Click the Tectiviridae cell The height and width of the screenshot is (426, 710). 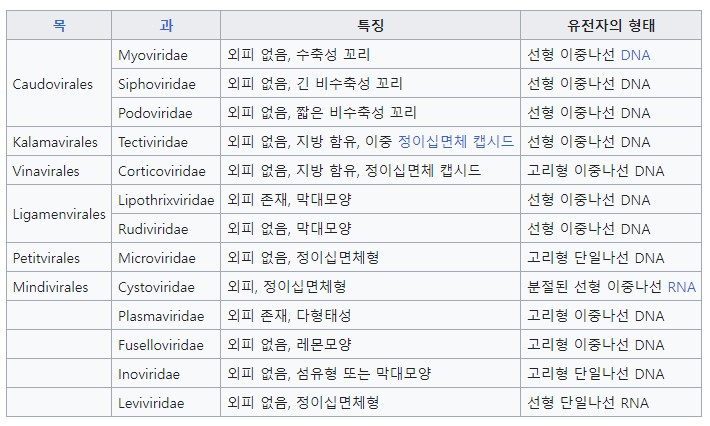pyautogui.click(x=166, y=141)
